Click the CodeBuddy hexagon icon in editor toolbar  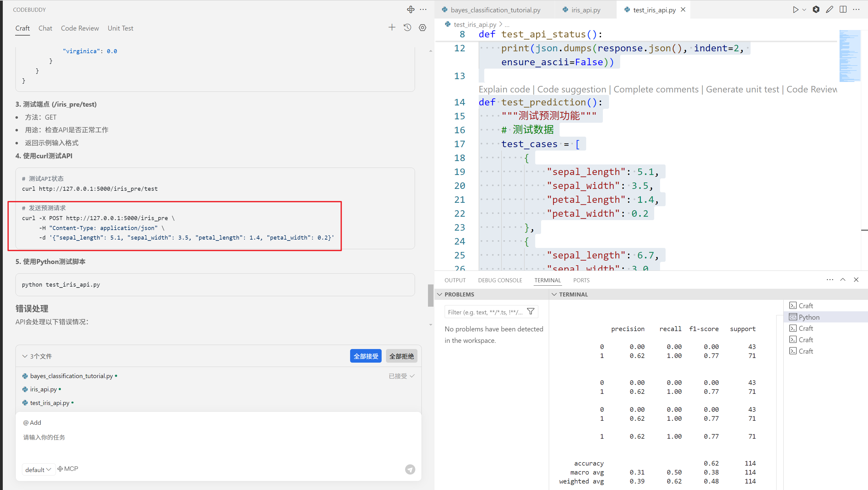[x=816, y=10]
